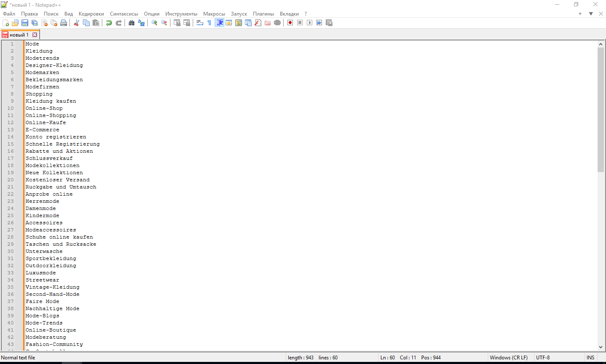This screenshot has height=364, width=606.
Task: Open Find dialog via binoculars icon
Action: tap(131, 23)
